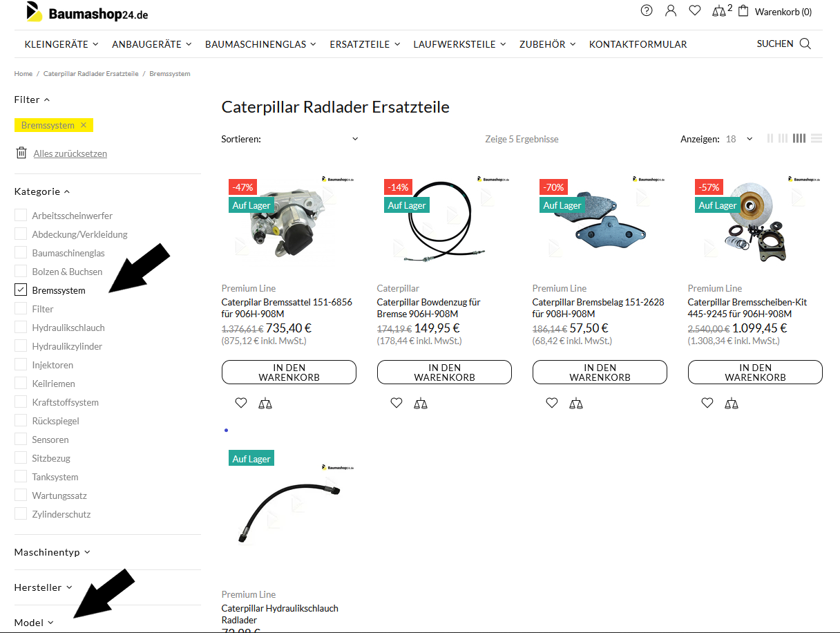Open the help question mark icon
Image resolution: width=840 pixels, height=633 pixels.
click(647, 10)
